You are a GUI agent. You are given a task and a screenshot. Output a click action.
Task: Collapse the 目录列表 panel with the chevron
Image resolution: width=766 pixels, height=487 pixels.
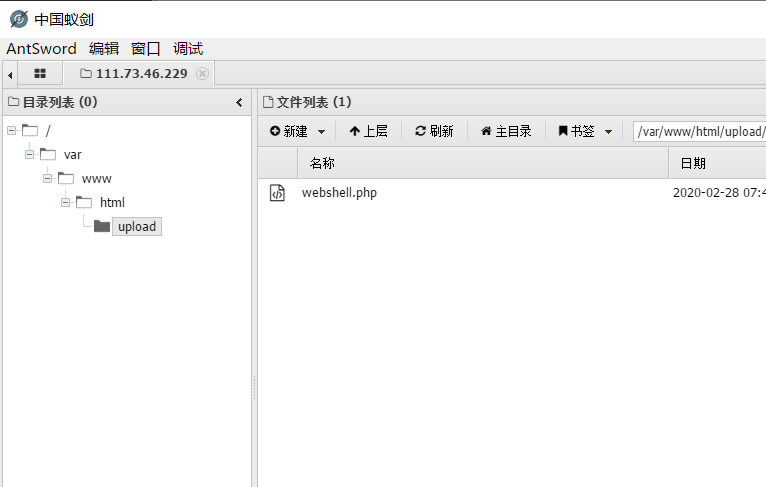pyautogui.click(x=239, y=103)
